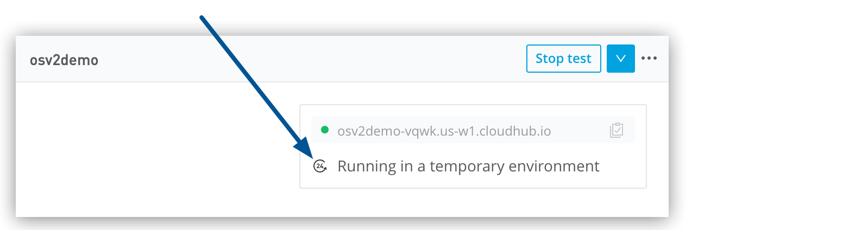Image resolution: width=868 pixels, height=230 pixels.
Task: Expand the blue chevron dropdown beside Stop test
Action: [620, 59]
